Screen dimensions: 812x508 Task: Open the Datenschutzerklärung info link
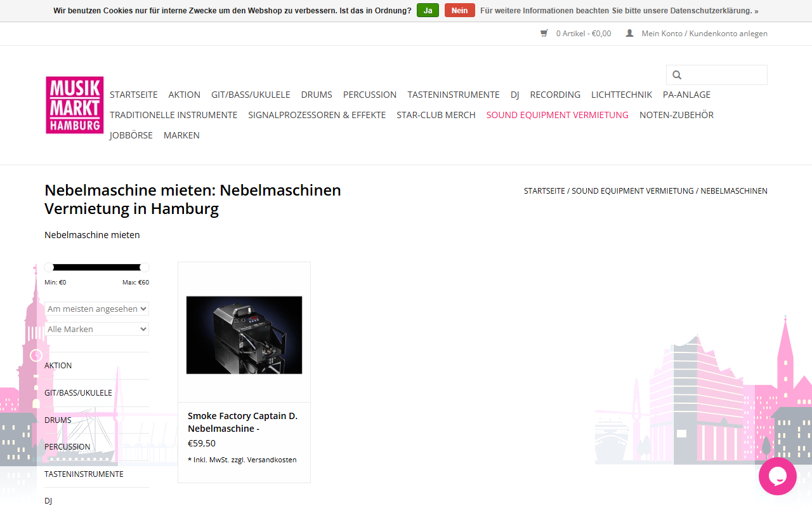point(619,11)
